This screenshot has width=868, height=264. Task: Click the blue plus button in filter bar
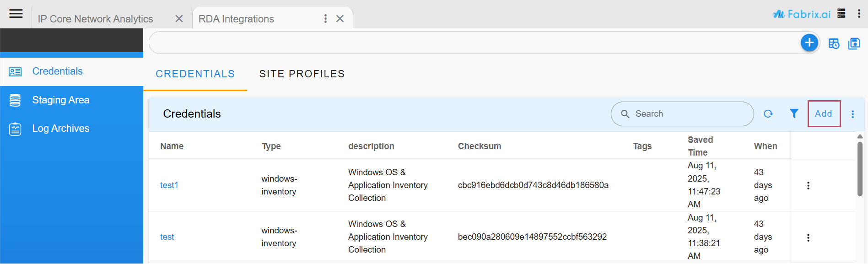pos(809,43)
